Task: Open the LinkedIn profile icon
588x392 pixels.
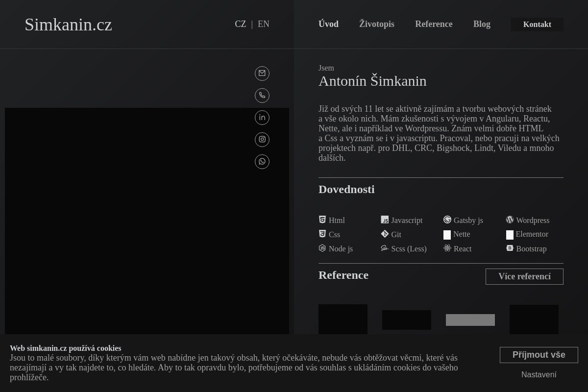Action: 262,118
